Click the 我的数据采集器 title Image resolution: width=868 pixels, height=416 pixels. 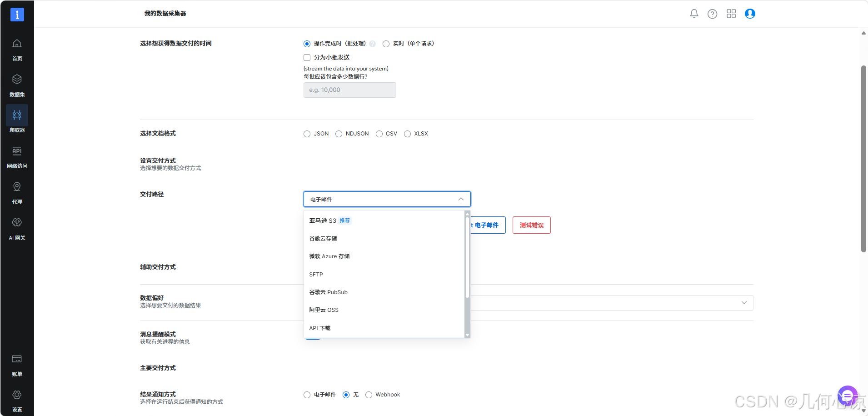click(x=165, y=14)
